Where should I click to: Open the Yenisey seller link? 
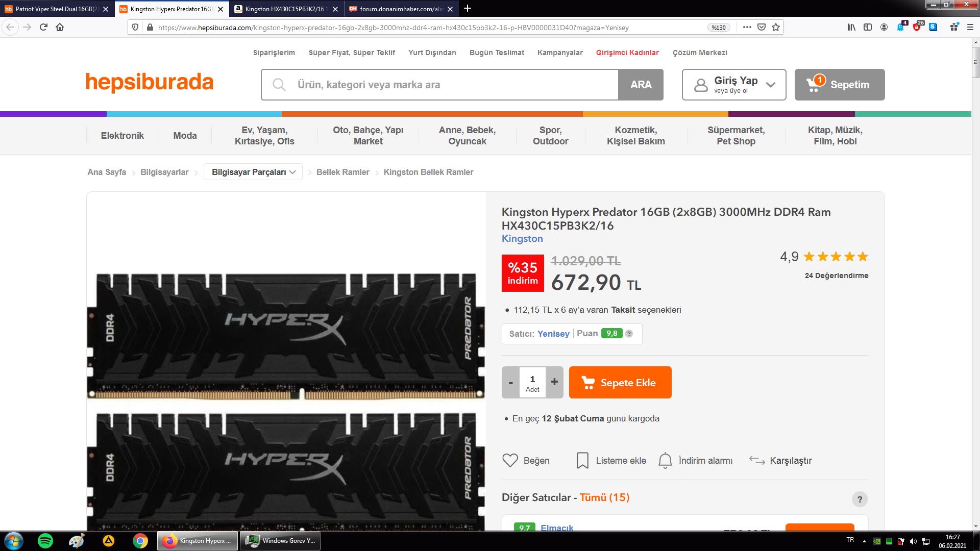(x=553, y=334)
